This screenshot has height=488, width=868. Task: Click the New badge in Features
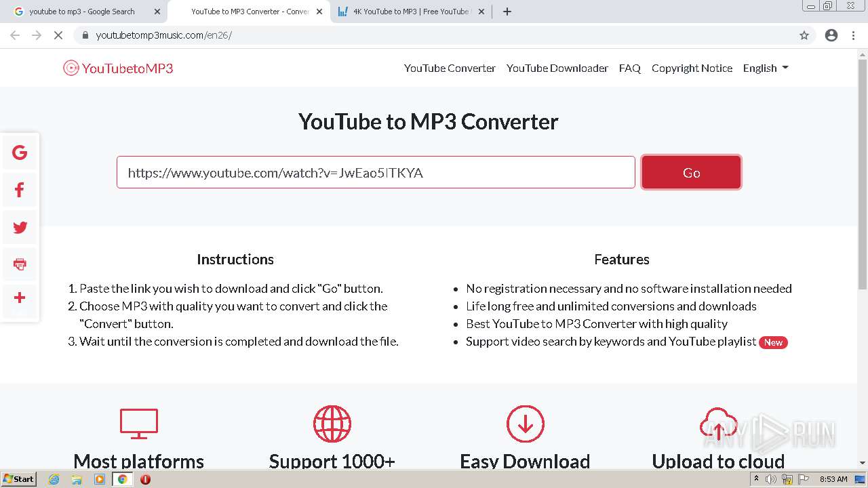pos(773,342)
